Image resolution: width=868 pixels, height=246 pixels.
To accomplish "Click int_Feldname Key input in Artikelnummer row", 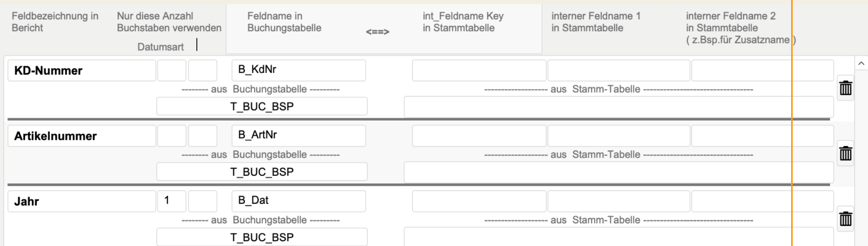I will click(x=479, y=136).
